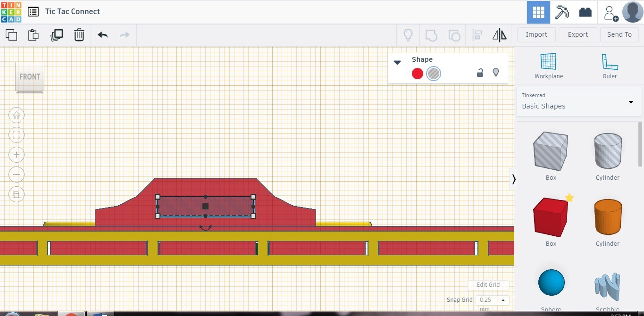Open the Duplicate and repeat tool
644x316 pixels.
[57, 34]
